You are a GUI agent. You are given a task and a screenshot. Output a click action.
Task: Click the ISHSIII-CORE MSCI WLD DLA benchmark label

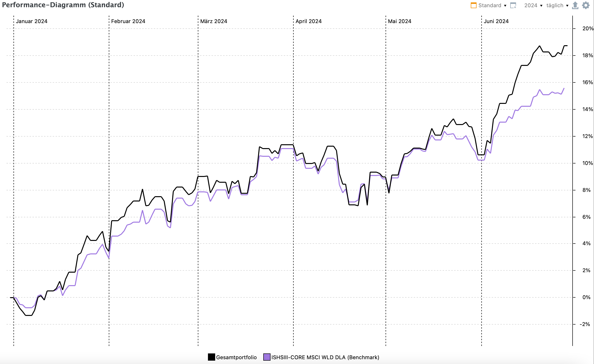coord(325,357)
